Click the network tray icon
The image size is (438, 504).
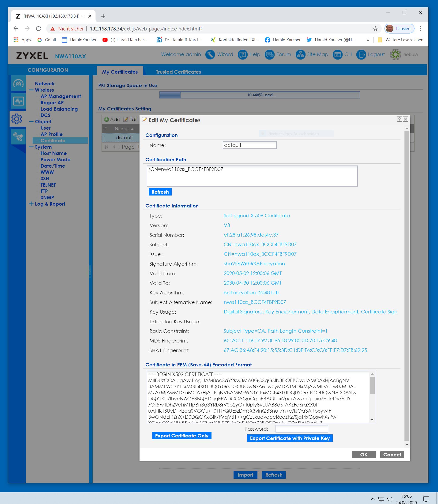point(381,499)
